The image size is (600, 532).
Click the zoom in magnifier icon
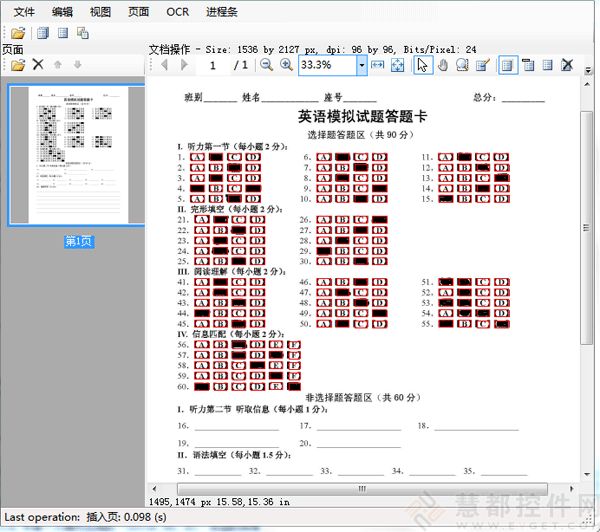[x=286, y=65]
